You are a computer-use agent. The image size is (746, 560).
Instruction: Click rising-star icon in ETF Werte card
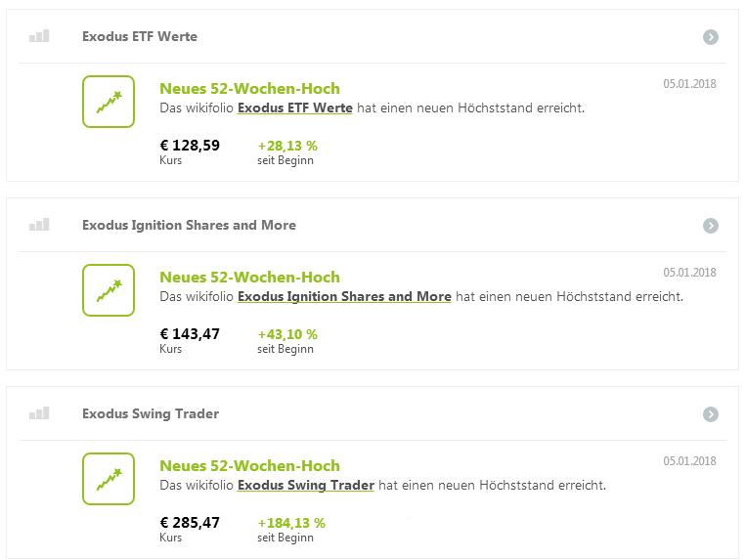coord(109,102)
